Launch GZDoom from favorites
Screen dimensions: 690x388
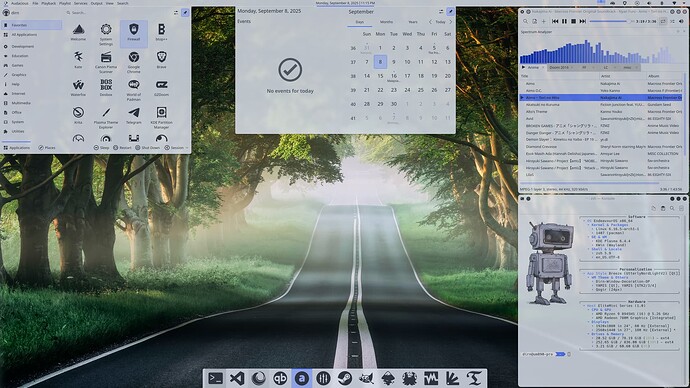pos(161,88)
